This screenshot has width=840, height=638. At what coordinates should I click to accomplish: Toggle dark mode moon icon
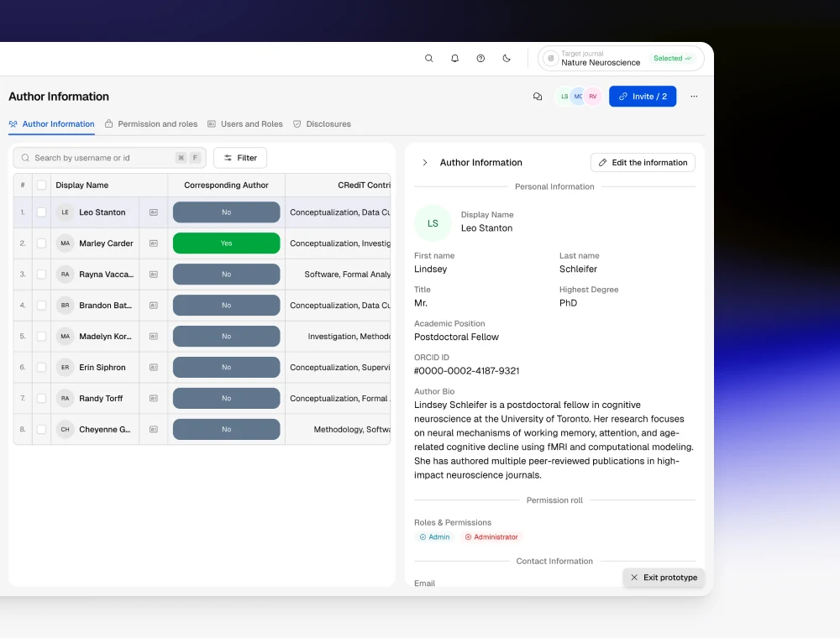click(507, 58)
